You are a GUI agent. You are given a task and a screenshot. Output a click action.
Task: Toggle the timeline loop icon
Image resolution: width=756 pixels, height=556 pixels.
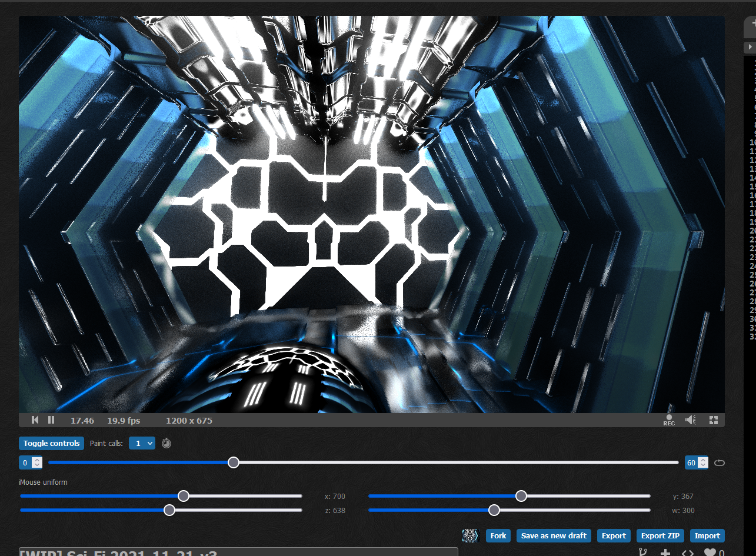pos(719,462)
